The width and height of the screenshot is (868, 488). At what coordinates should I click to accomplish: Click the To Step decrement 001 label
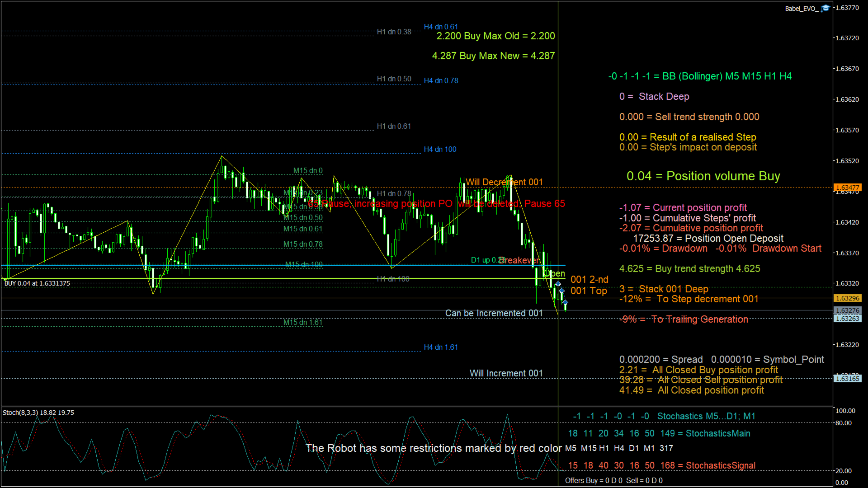689,299
